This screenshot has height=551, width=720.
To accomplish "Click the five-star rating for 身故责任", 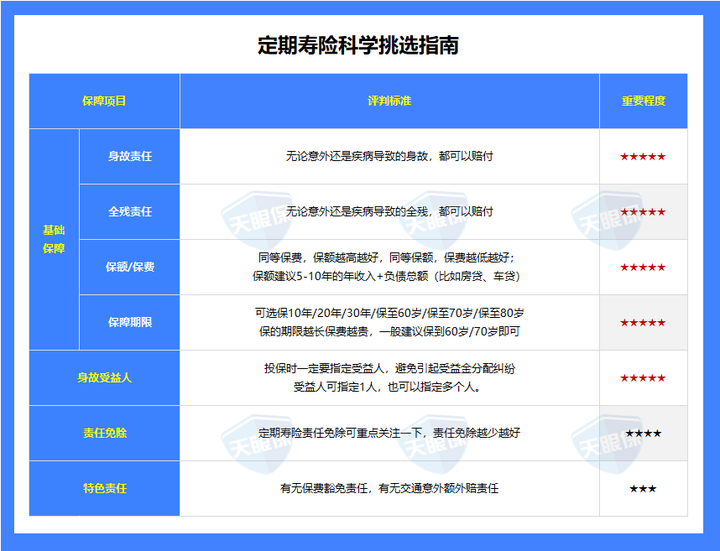I will (643, 157).
